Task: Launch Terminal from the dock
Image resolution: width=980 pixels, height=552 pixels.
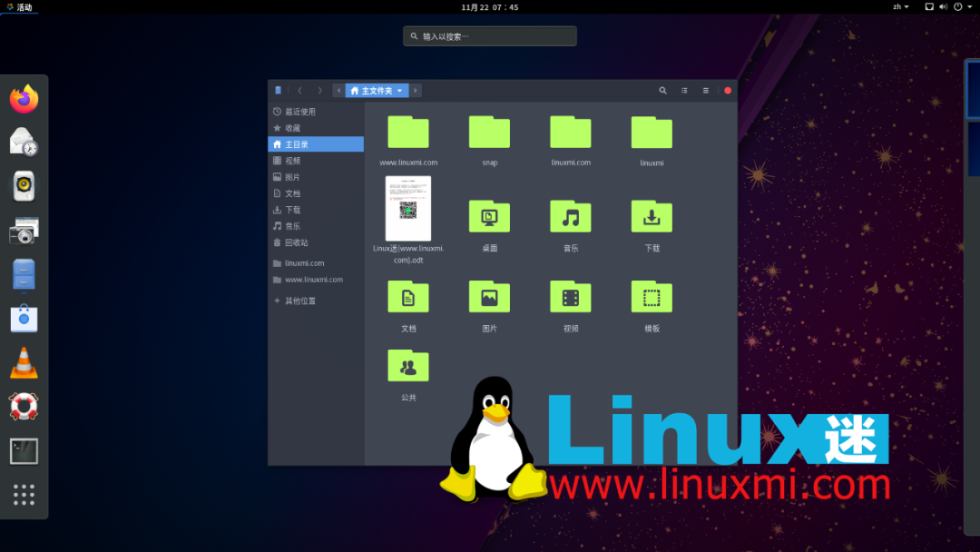Action: click(x=24, y=451)
